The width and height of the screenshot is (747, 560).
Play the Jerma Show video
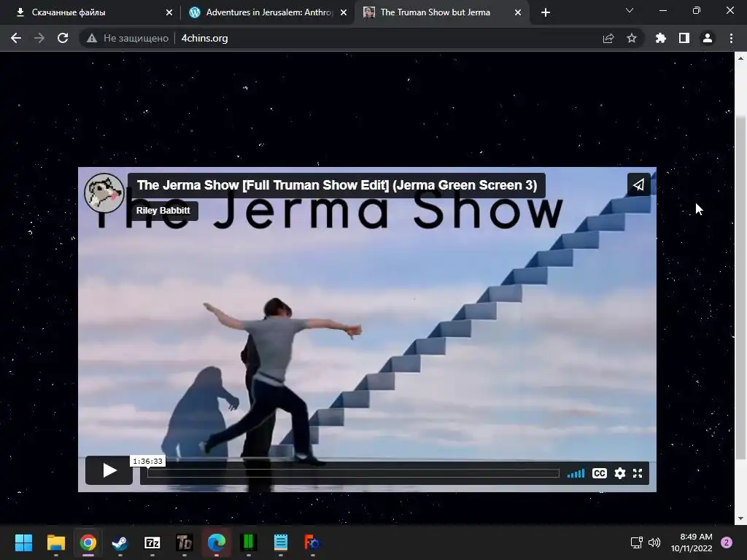click(x=109, y=470)
